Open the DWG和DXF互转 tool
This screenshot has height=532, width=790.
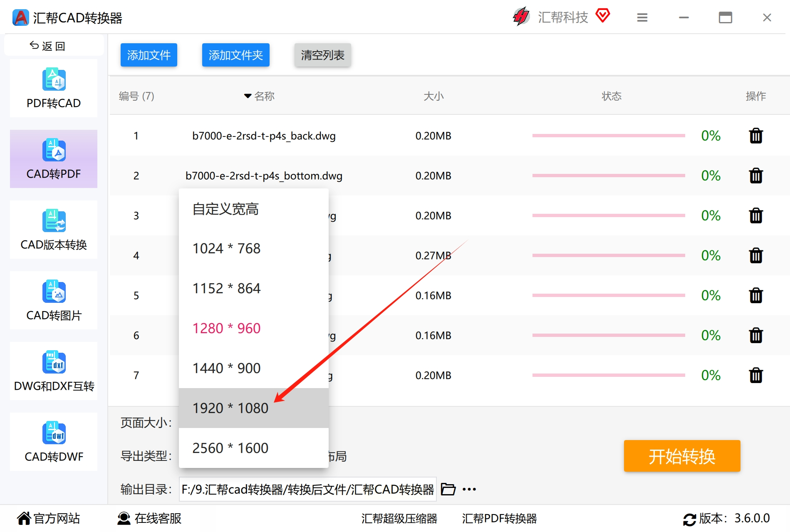pos(54,371)
